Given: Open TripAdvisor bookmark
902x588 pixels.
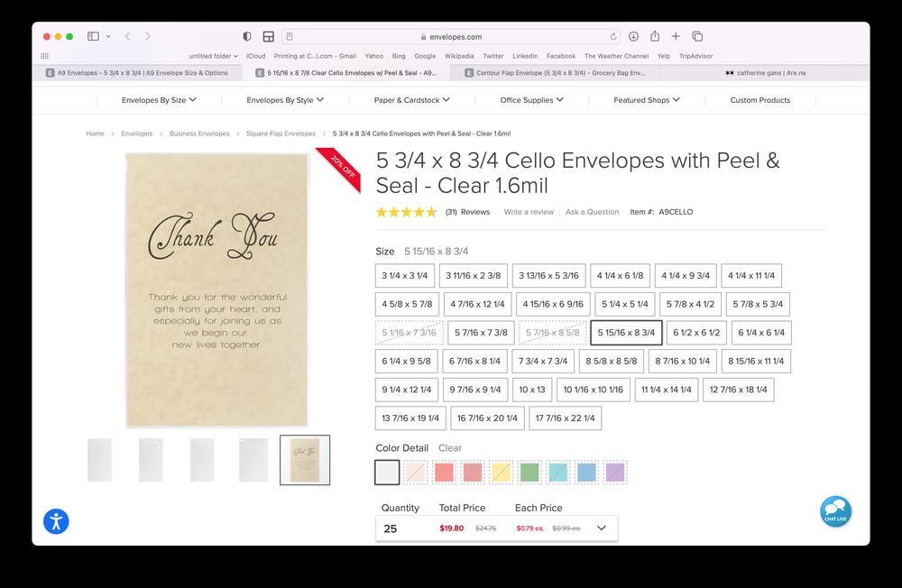Looking at the screenshot, I should pyautogui.click(x=695, y=56).
